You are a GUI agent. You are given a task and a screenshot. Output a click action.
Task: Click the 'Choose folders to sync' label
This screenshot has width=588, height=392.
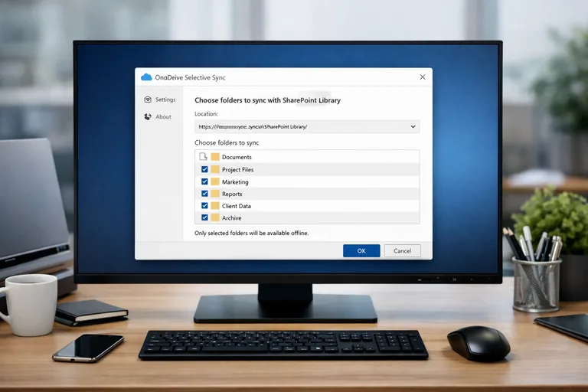pyautogui.click(x=227, y=143)
